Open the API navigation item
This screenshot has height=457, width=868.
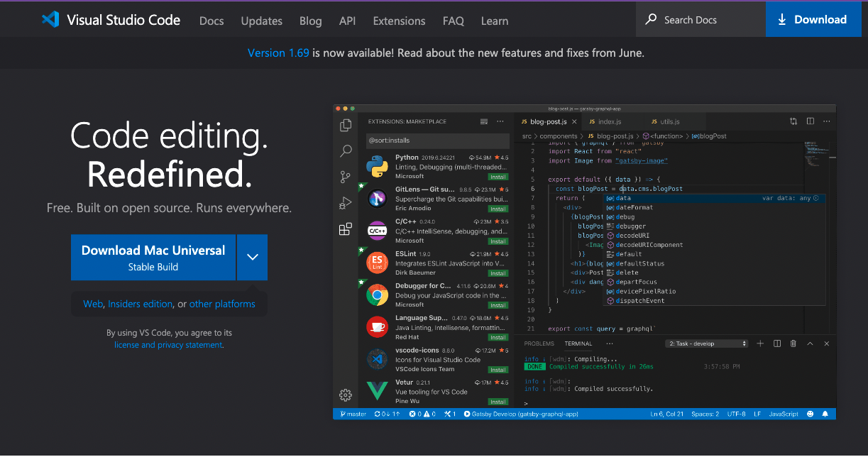coord(347,21)
